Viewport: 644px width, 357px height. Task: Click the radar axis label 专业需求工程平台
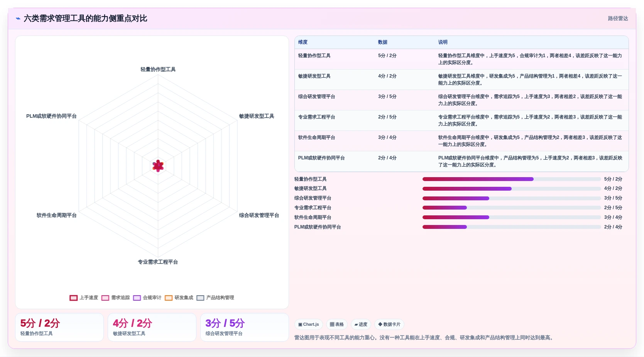pos(158,262)
